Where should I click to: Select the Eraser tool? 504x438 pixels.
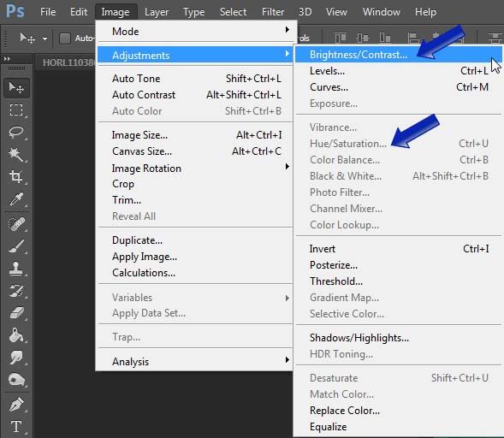coord(16,313)
